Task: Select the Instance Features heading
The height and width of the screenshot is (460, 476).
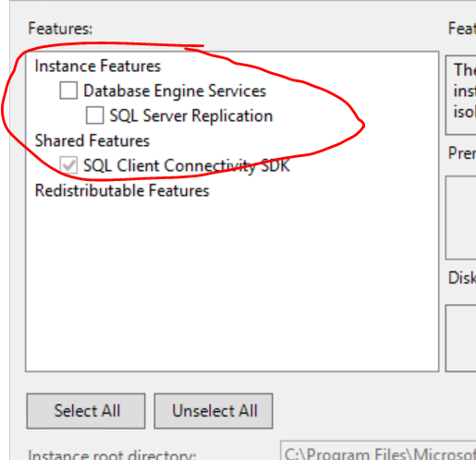Action: pyautogui.click(x=98, y=66)
